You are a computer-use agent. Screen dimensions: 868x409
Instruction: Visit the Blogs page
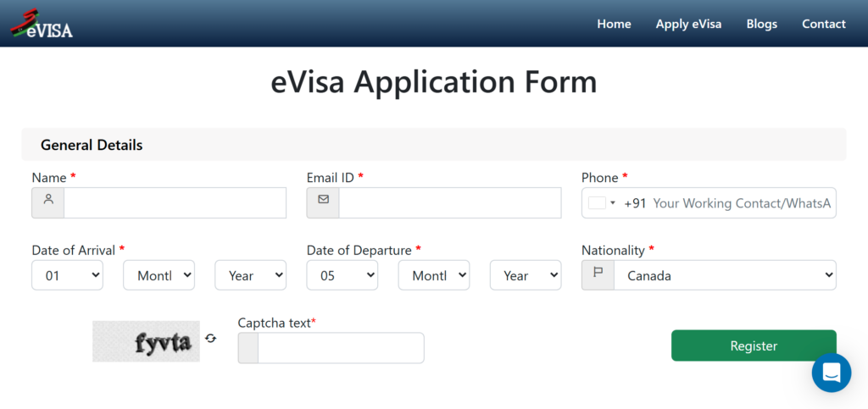761,24
